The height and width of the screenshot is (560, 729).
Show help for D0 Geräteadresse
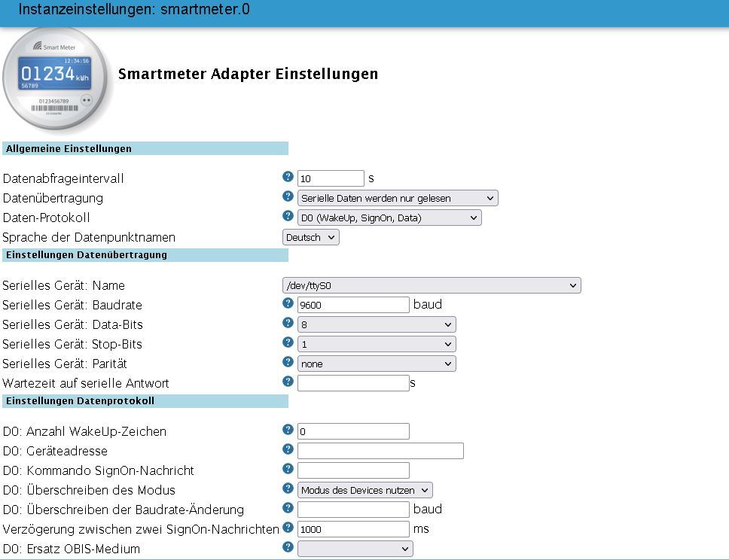point(288,449)
